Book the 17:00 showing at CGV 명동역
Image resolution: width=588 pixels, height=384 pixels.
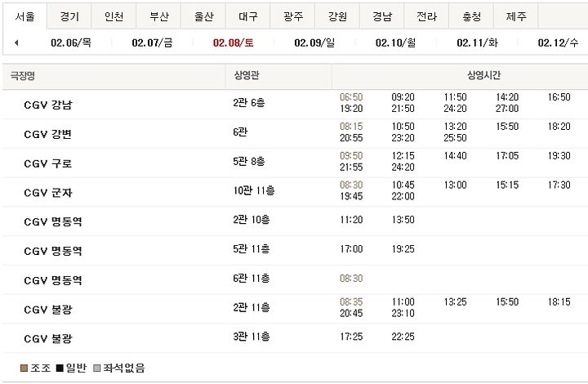coord(351,249)
